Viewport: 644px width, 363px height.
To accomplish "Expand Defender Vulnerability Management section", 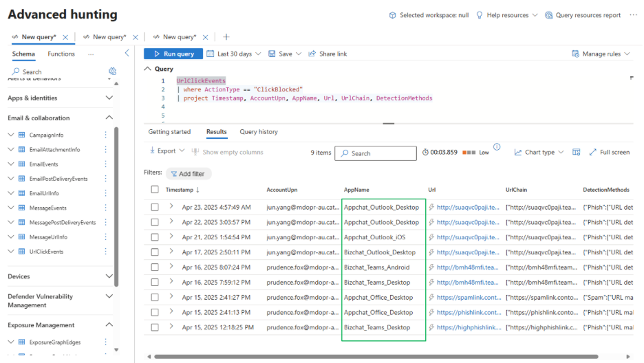I will (109, 296).
